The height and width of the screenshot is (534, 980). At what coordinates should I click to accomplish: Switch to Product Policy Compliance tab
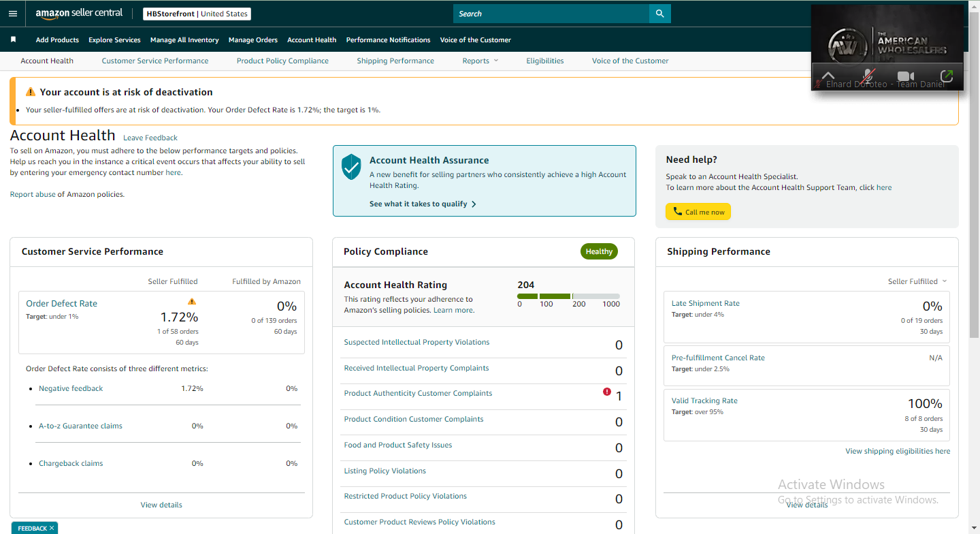click(282, 61)
